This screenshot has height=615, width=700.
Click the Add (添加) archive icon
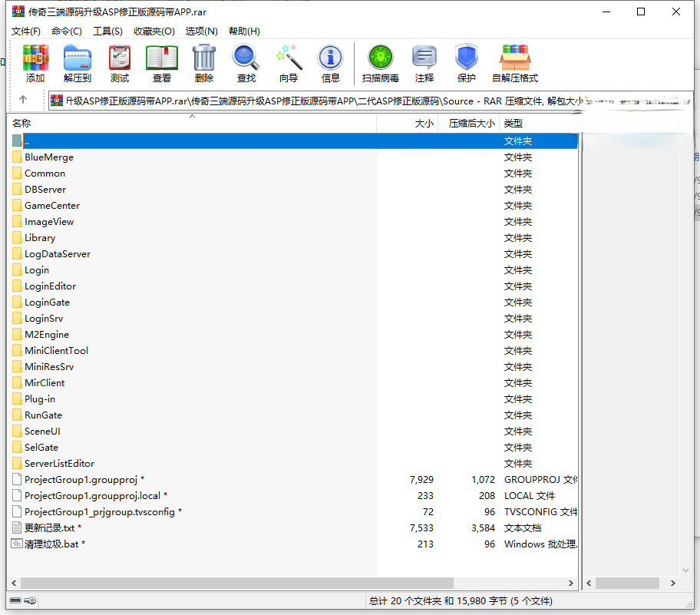(x=35, y=63)
